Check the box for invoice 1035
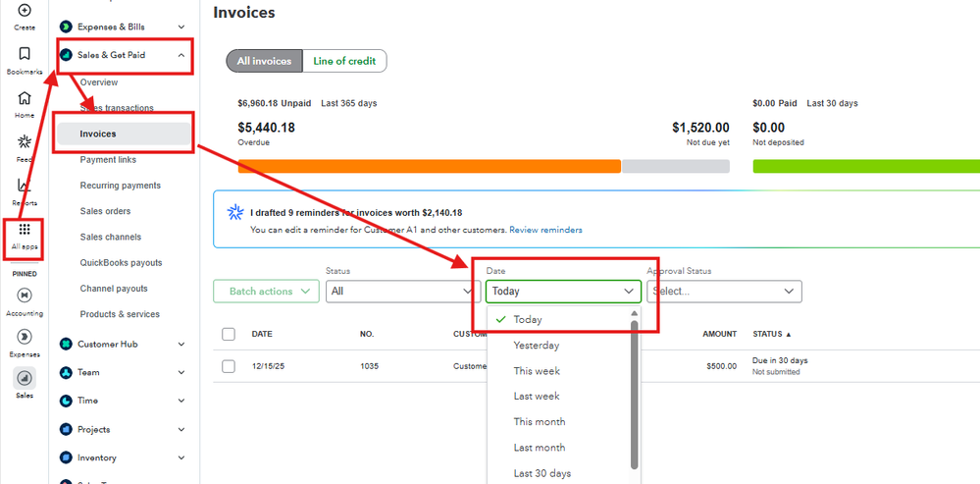980x484 pixels. click(x=229, y=366)
